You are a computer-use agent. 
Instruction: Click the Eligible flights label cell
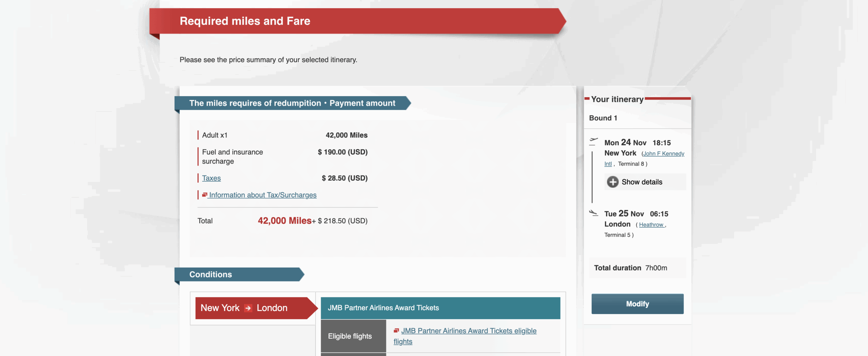(x=350, y=336)
